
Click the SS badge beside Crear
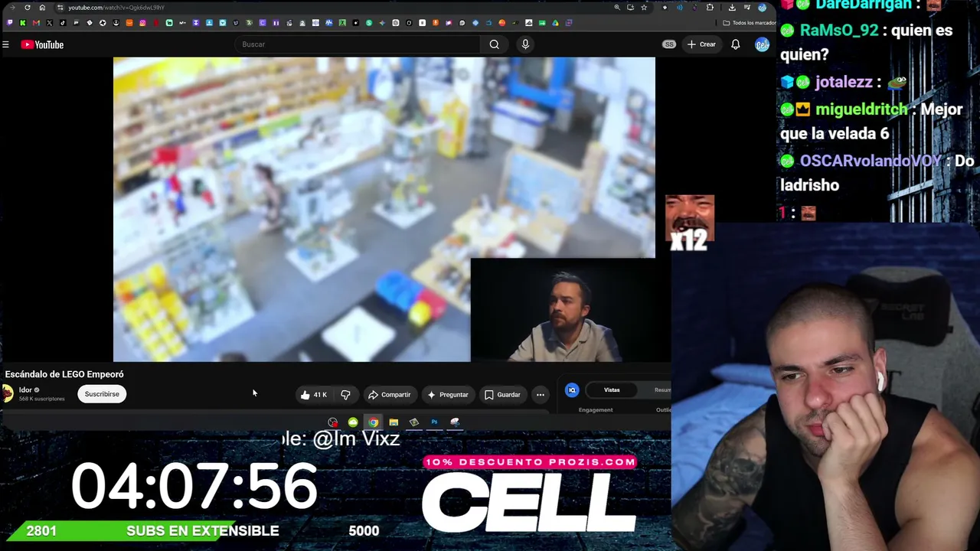click(669, 44)
